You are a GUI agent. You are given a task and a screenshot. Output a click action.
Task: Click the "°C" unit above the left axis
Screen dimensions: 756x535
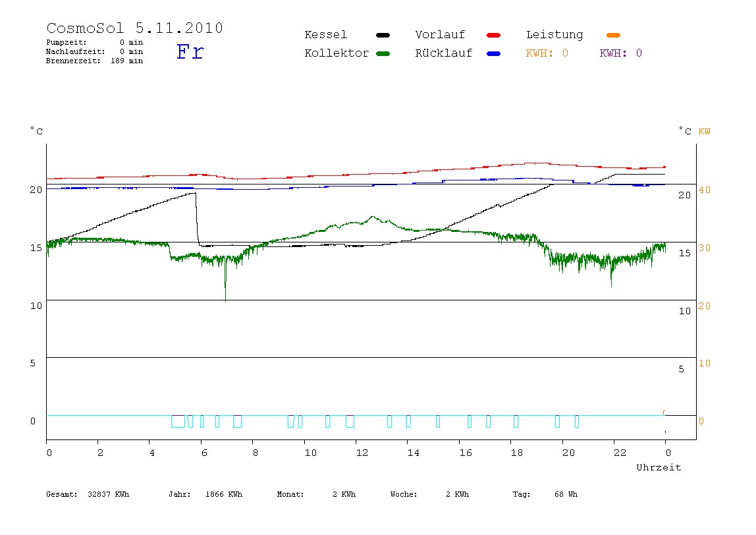tap(37, 131)
